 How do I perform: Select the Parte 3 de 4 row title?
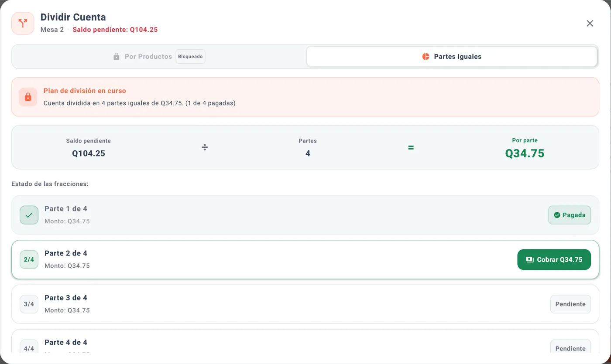point(66,298)
